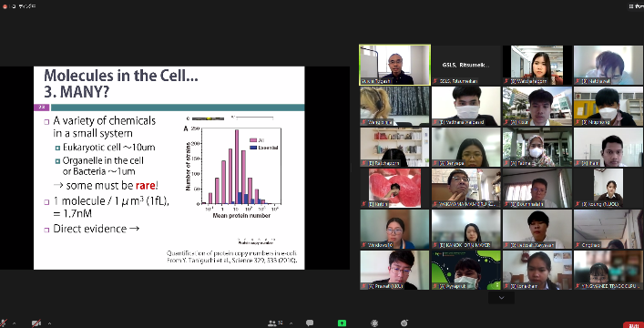Open the audio options caret beside the microphone
Viewport: 644px width, 328px height.
tap(14, 323)
